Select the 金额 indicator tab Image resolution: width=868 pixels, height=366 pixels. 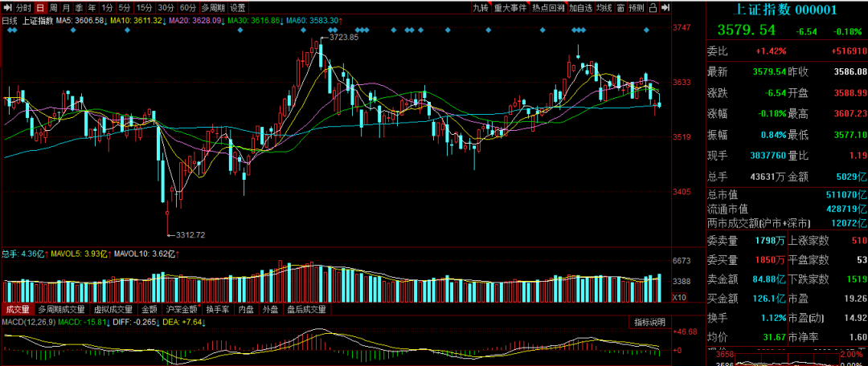click(x=149, y=310)
